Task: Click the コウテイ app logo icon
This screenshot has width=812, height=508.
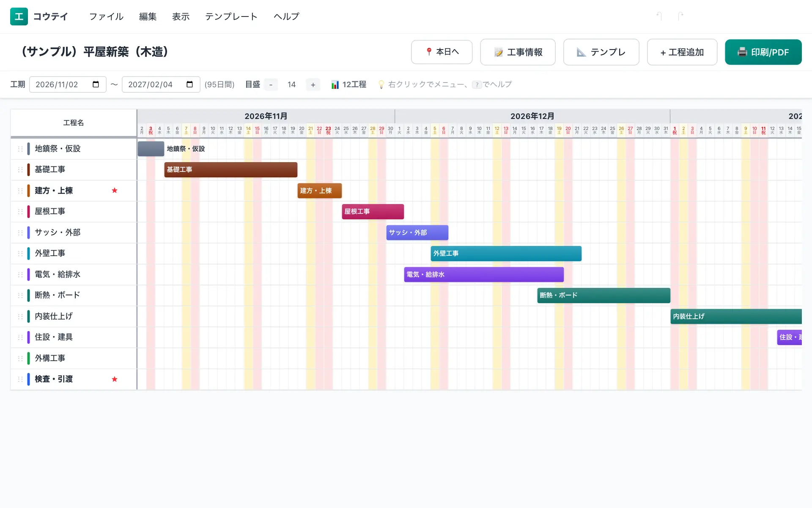Action: (x=19, y=17)
